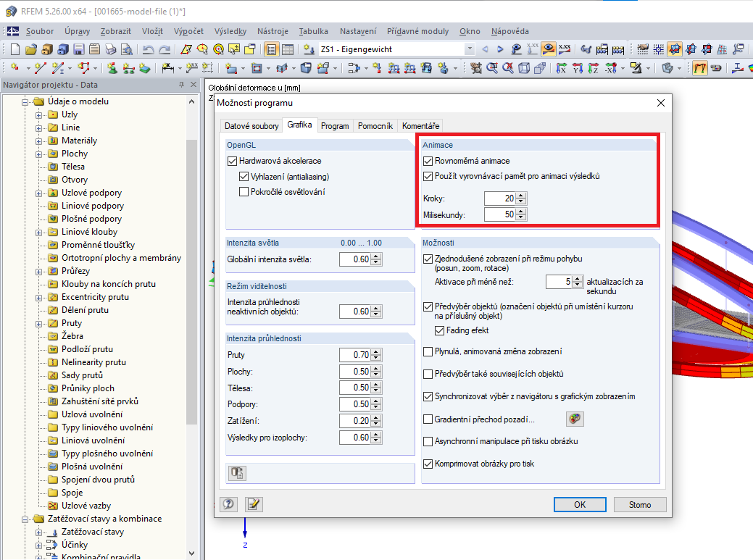The height and width of the screenshot is (560, 753).
Task: Toggle Komprimovat obrázky pro tisk checkbox
Action: coord(428,464)
